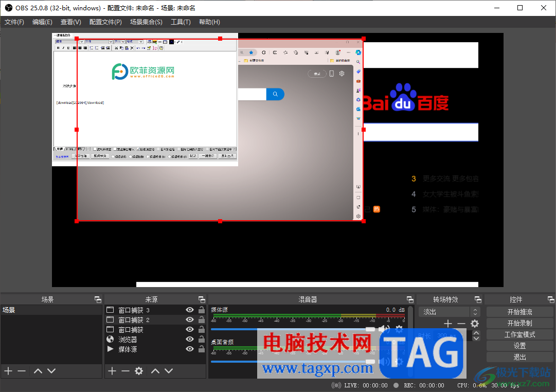
Task: Remove the selected source with the minus icon
Action: pyautogui.click(x=125, y=371)
